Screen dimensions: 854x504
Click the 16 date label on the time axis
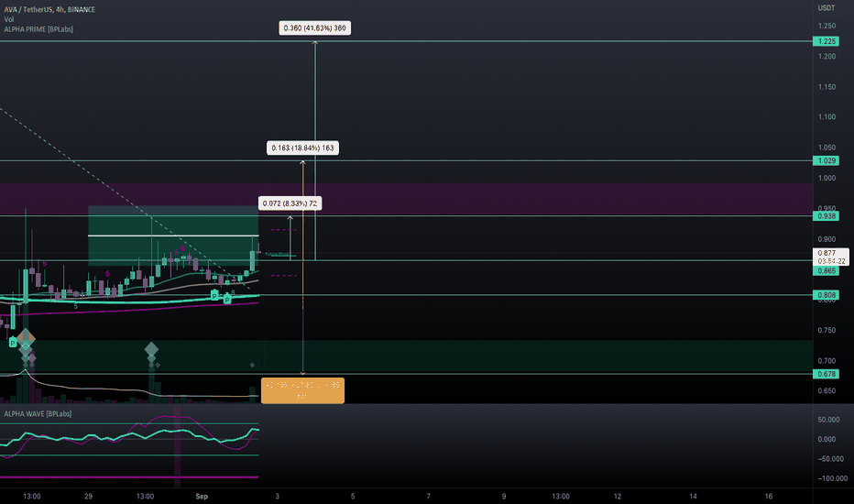[x=769, y=497]
